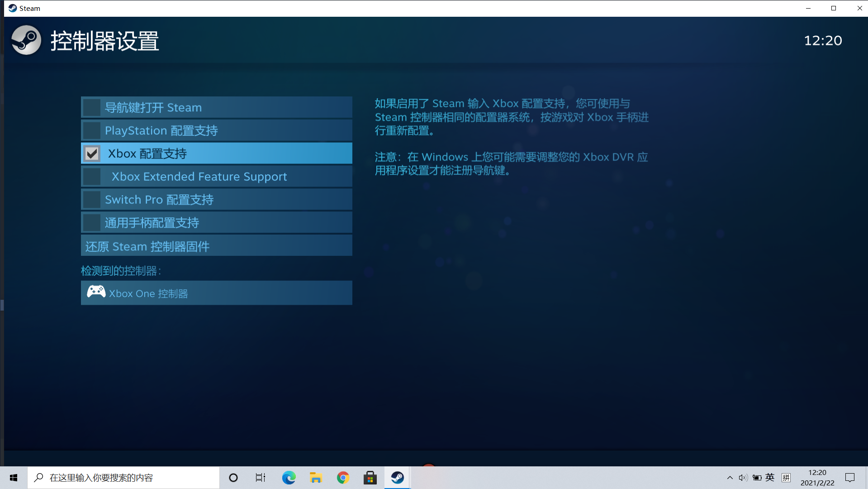Launch Google Chrome from the taskbar
The image size is (868, 489).
tap(343, 478)
